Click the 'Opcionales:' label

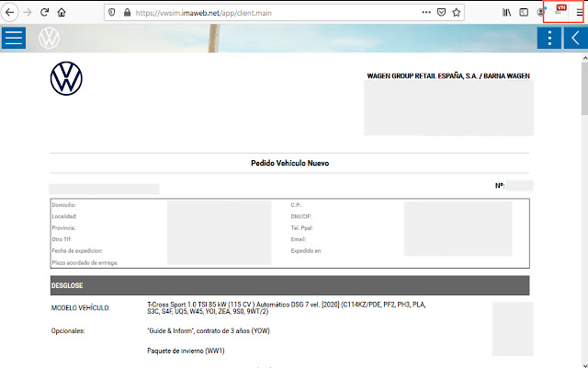[68, 331]
